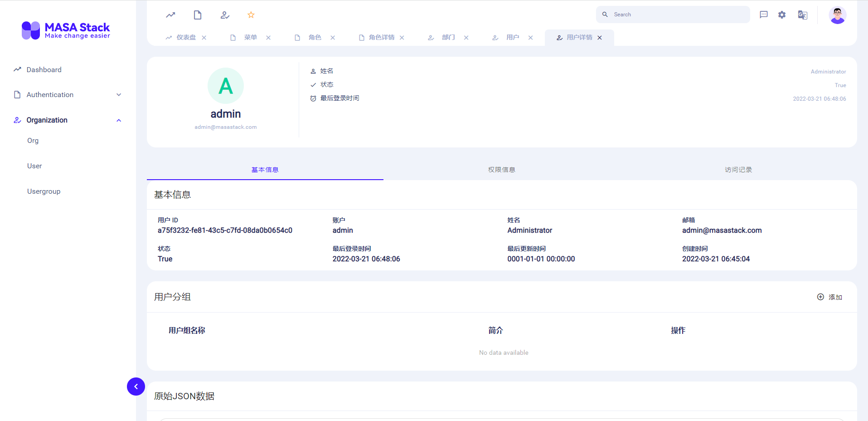Click the 用户组名称 column header
The image size is (868, 421).
pos(187,330)
